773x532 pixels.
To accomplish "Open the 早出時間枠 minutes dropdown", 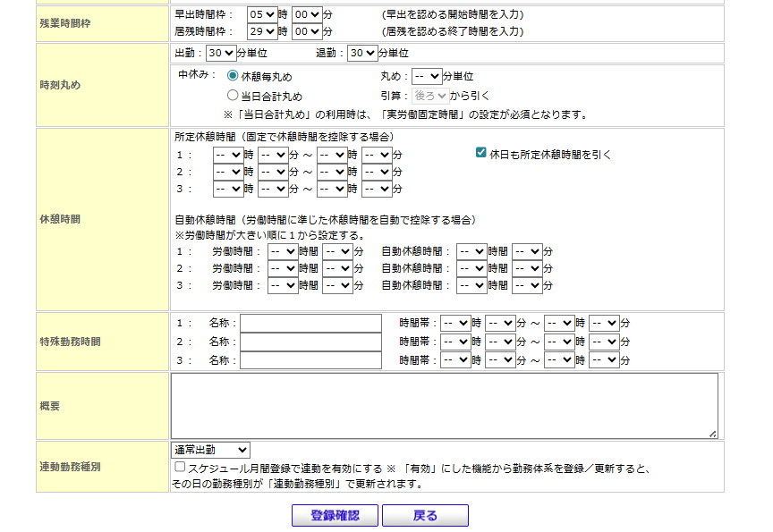I will [x=306, y=14].
